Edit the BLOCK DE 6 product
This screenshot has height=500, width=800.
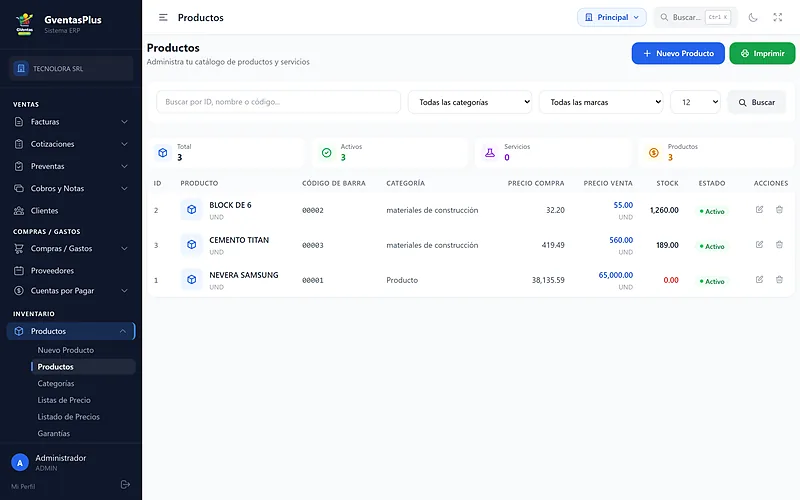point(759,210)
